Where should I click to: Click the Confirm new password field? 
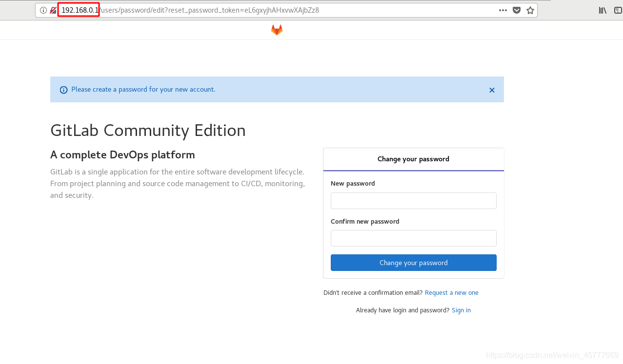coord(414,238)
